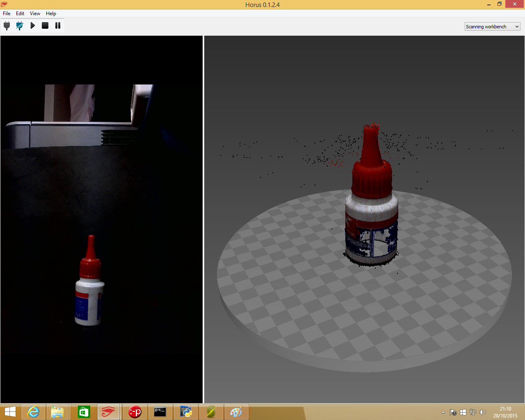Image resolution: width=525 pixels, height=420 pixels.
Task: Open the Scanning workbench dropdown
Action: tap(493, 27)
